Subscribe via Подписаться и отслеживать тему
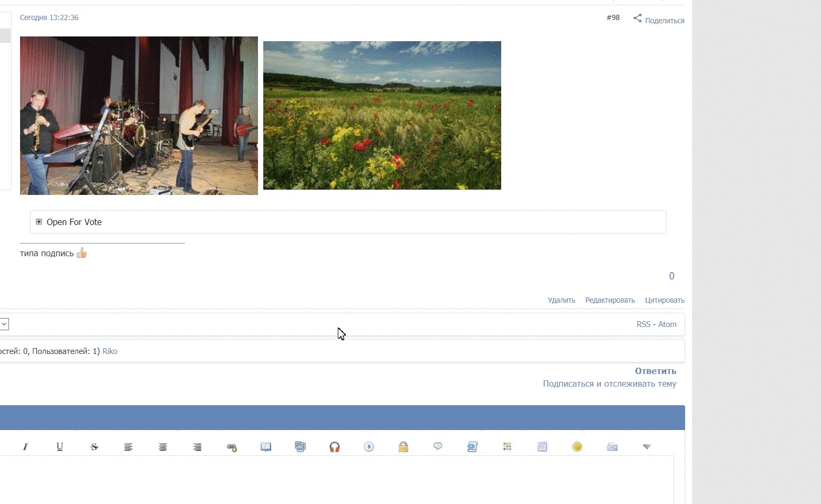Viewport: 821px width, 504px height. pyautogui.click(x=610, y=384)
